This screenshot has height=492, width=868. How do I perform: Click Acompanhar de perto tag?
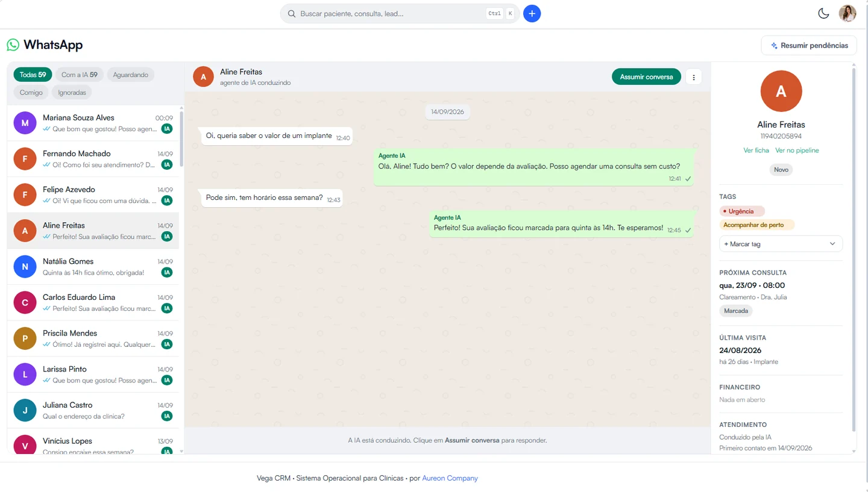pyautogui.click(x=756, y=225)
